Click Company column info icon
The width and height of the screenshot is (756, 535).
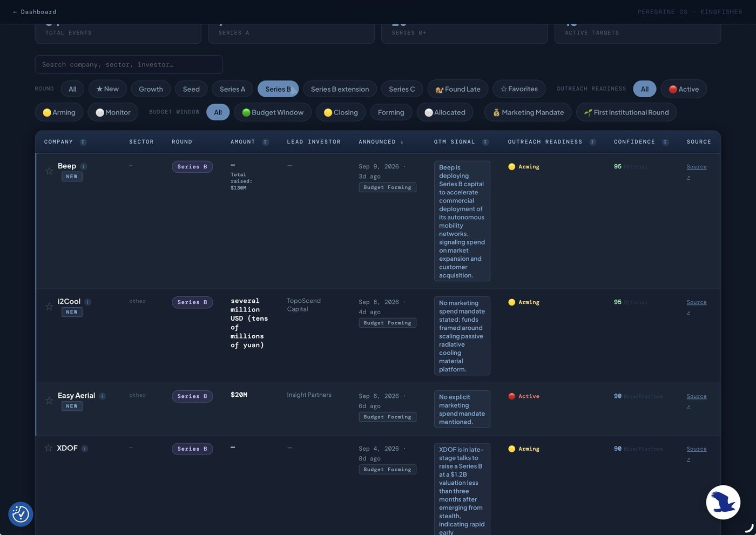pos(83,142)
